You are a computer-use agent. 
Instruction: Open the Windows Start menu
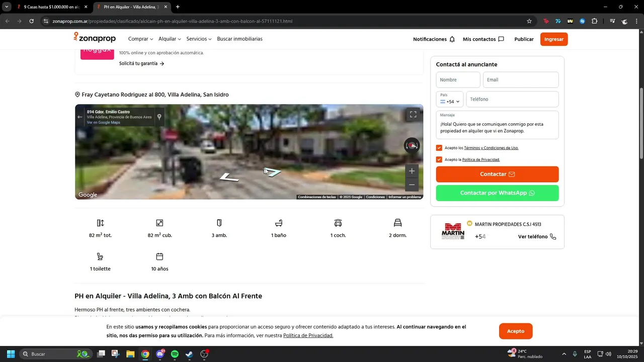coord(11,354)
